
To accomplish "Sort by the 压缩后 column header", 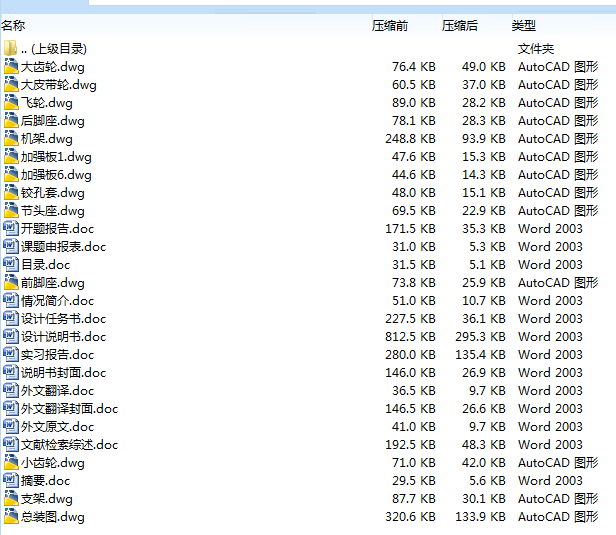I will (x=460, y=26).
